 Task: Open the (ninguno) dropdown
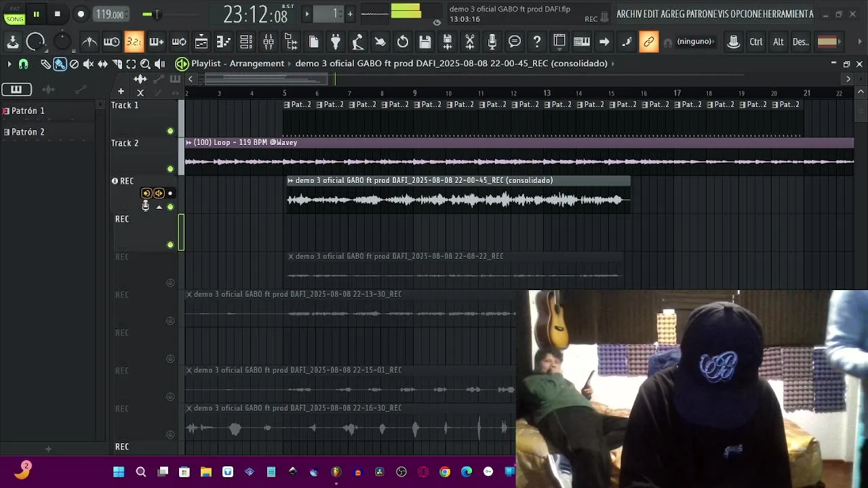tap(695, 42)
